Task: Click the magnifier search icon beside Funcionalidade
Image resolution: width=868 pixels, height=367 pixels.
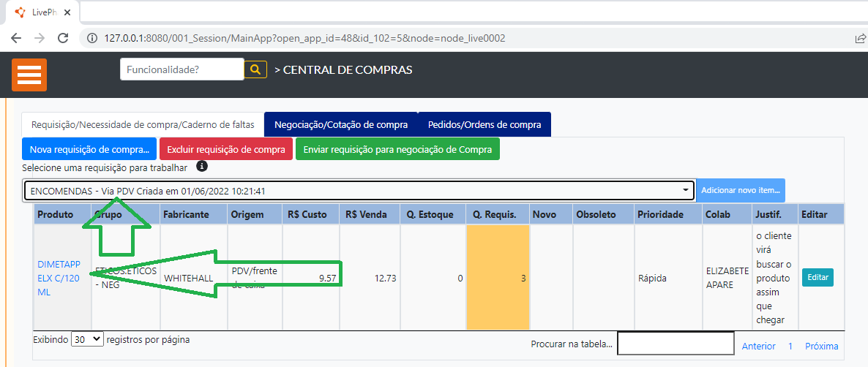Action: [x=255, y=69]
